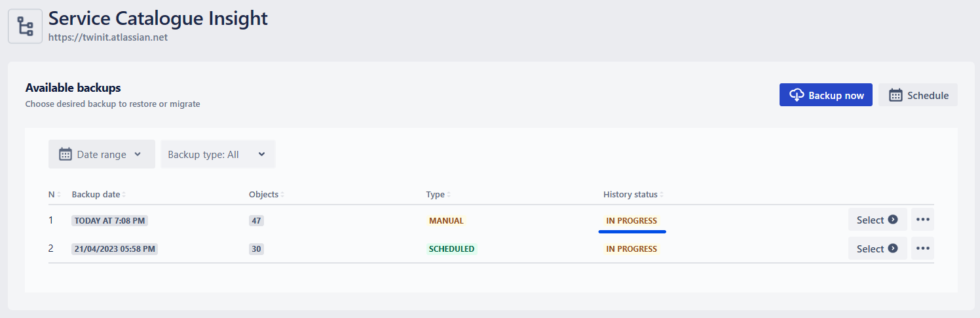Sort by Type column arrows

449,195
